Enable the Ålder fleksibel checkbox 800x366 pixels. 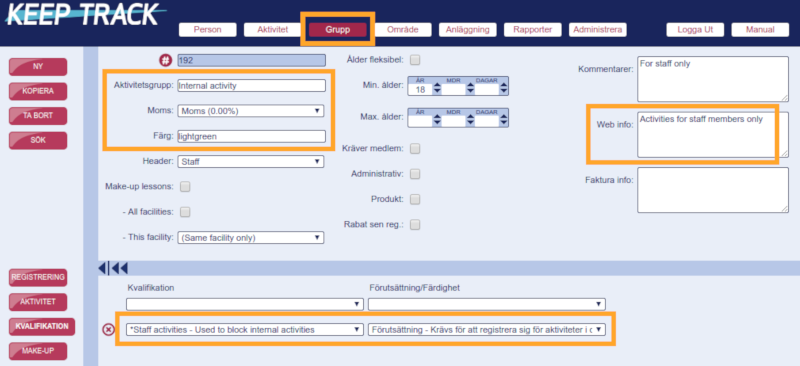[415, 60]
